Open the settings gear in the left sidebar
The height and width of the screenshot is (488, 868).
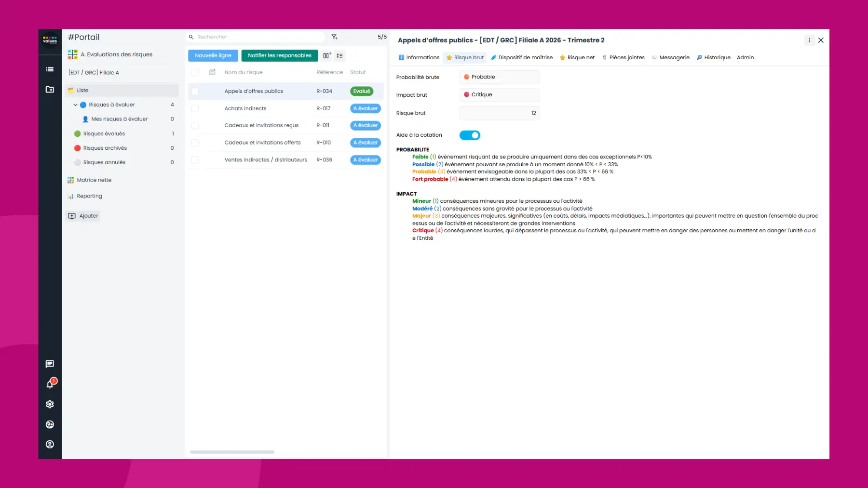click(x=50, y=404)
